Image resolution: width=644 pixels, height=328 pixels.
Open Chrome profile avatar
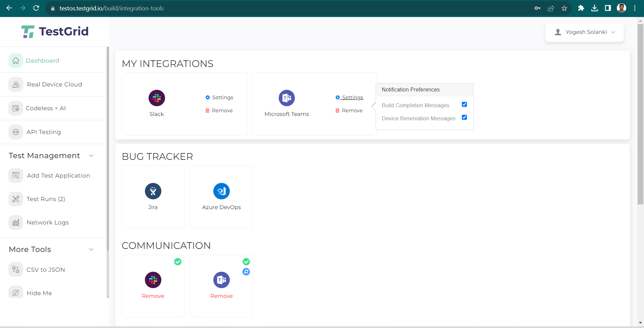click(x=622, y=8)
